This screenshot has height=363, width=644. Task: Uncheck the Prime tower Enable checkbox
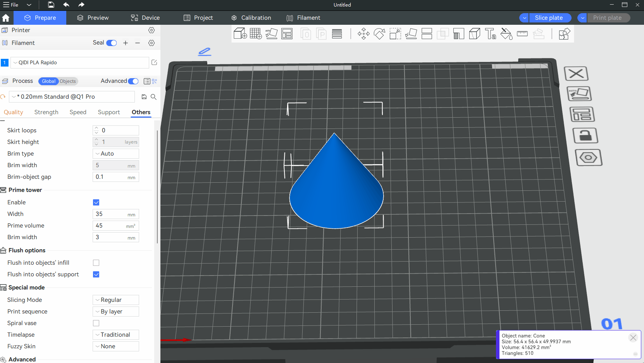(x=96, y=202)
